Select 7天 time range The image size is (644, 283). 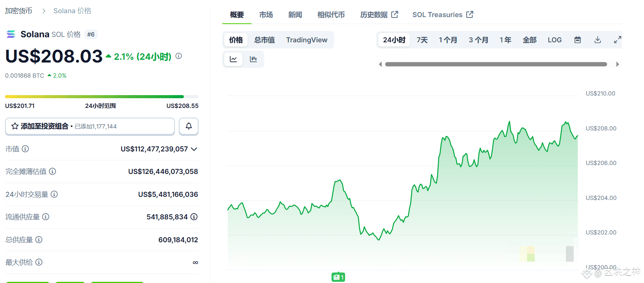(x=422, y=40)
